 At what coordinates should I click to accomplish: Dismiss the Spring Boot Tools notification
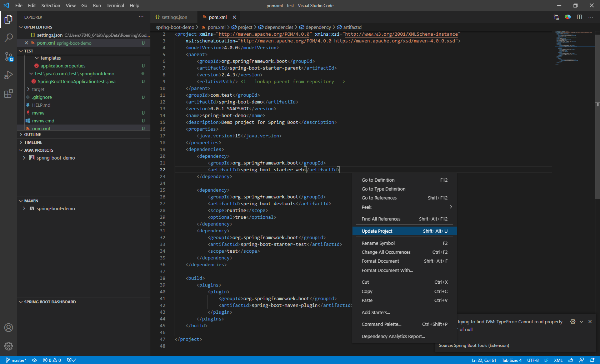(590, 322)
